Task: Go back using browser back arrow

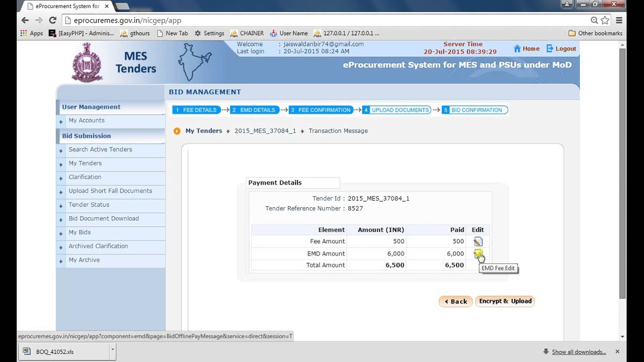Action: click(25, 20)
